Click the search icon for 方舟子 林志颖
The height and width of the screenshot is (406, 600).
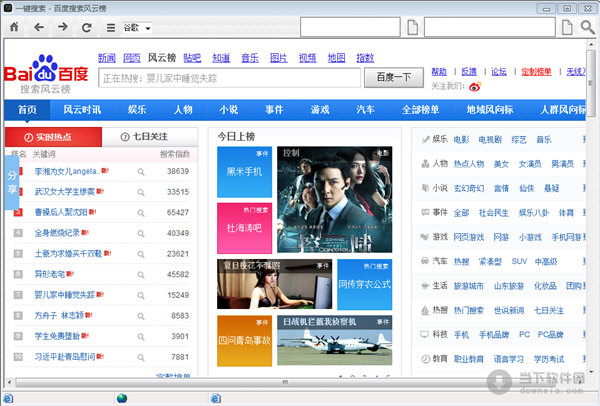point(141,316)
